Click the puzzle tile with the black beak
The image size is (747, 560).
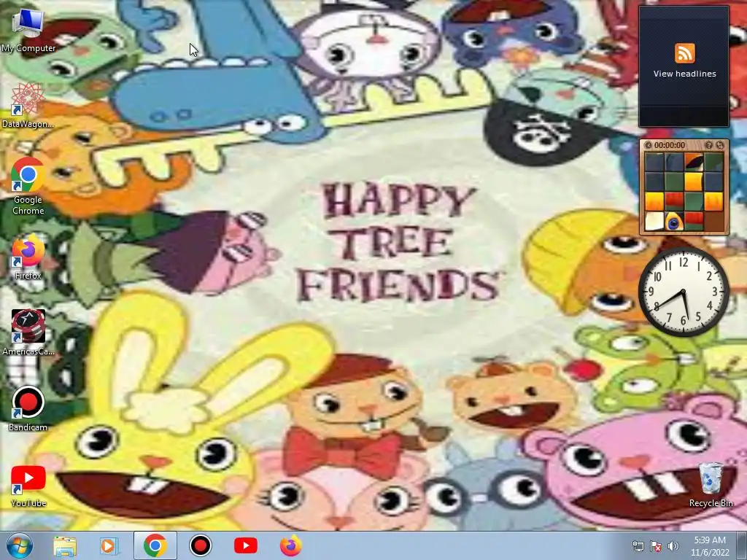click(x=693, y=163)
